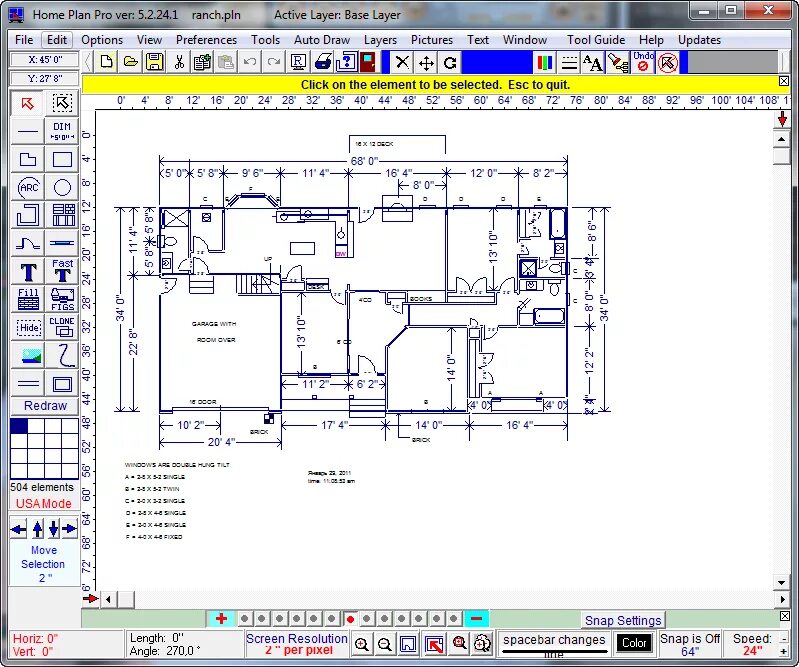Open the Layers menu
The height and width of the screenshot is (667, 799).
pyautogui.click(x=380, y=40)
